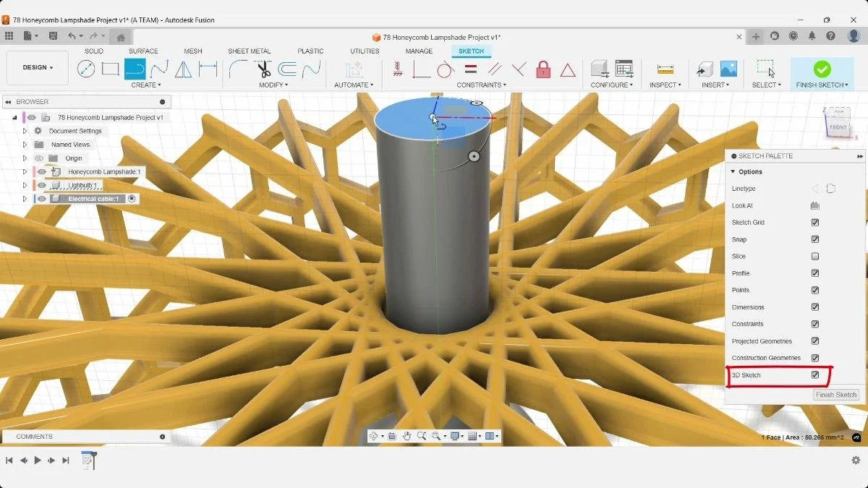Select the Sketch Dimension tool
Viewport: 868px width, 488px height.
[208, 69]
